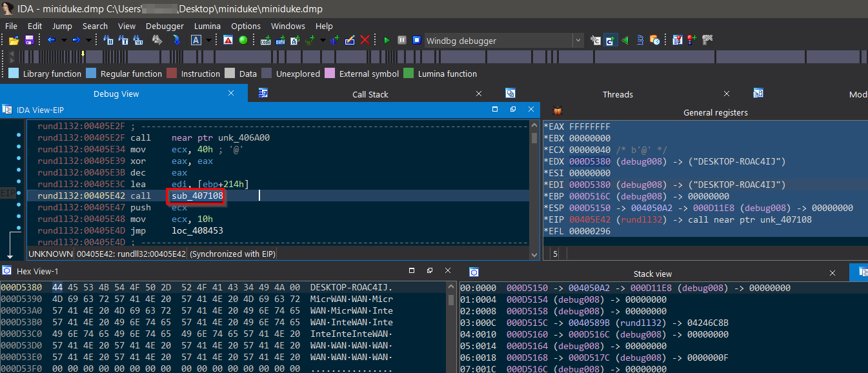Open the Debugger menu
This screenshot has width=868, height=373.
coord(165,26)
